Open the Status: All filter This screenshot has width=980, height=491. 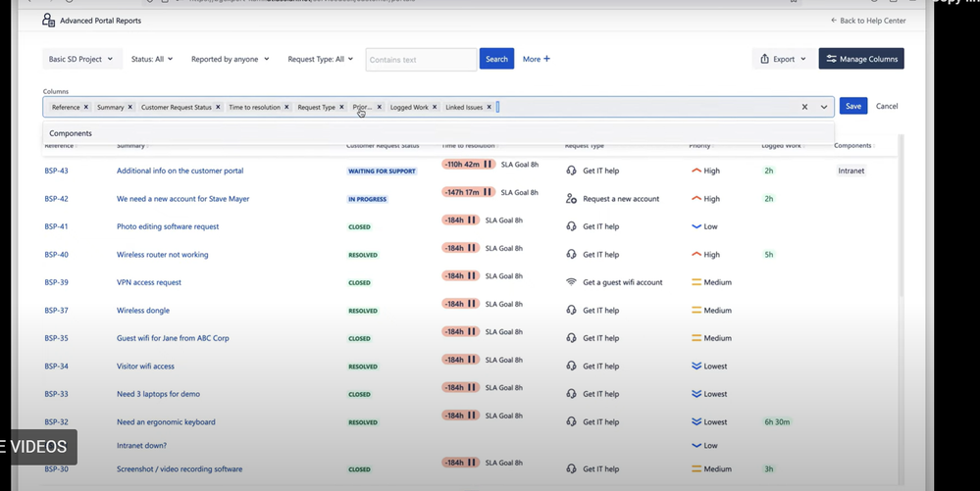tap(152, 59)
